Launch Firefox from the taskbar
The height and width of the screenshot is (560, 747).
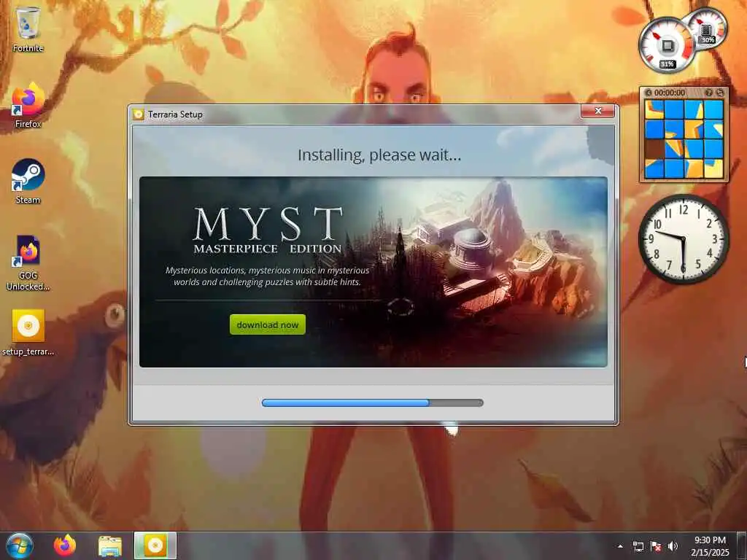65,545
